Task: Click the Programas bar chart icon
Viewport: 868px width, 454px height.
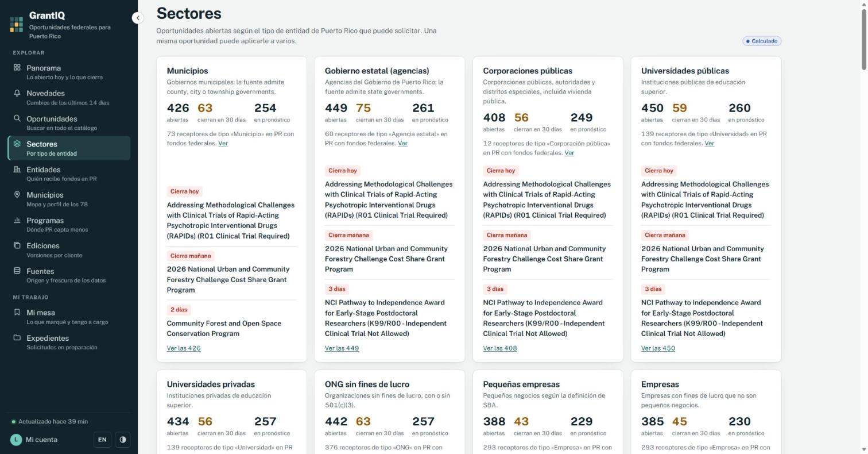Action: [x=17, y=220]
